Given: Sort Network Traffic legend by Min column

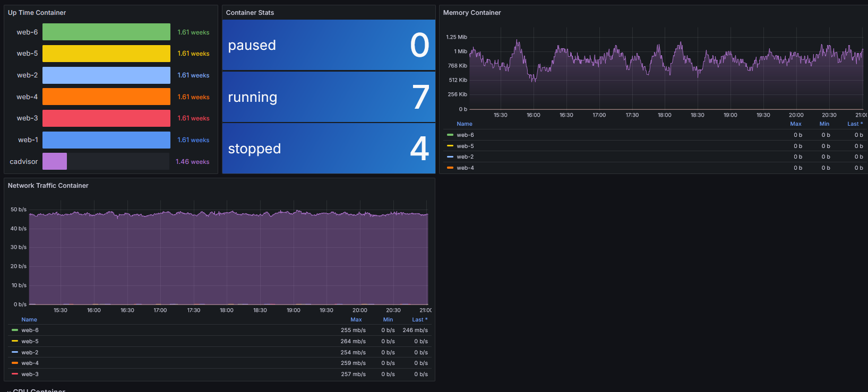Looking at the screenshot, I should coord(388,319).
